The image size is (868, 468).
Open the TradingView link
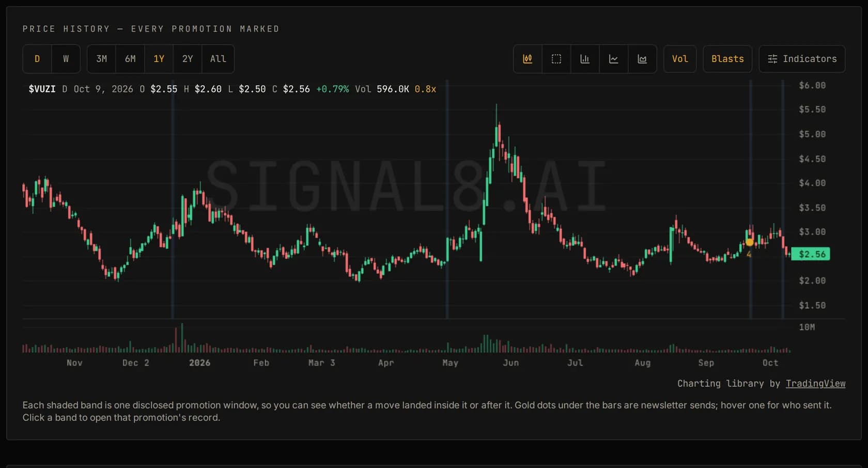[x=815, y=383]
